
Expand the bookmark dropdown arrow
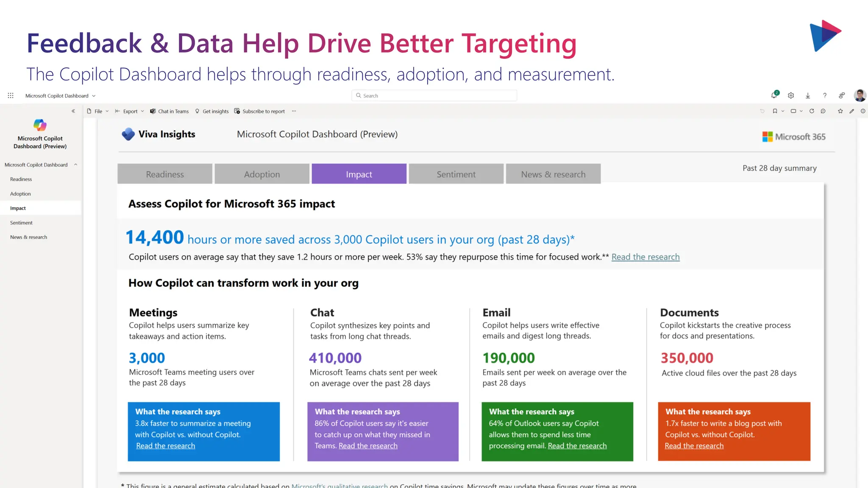(782, 111)
